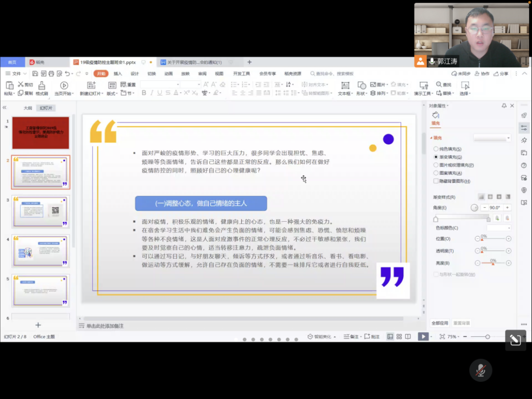Check the hide background graphics (隐藏背景图形) box
This screenshot has width=532, height=399.
click(x=435, y=181)
